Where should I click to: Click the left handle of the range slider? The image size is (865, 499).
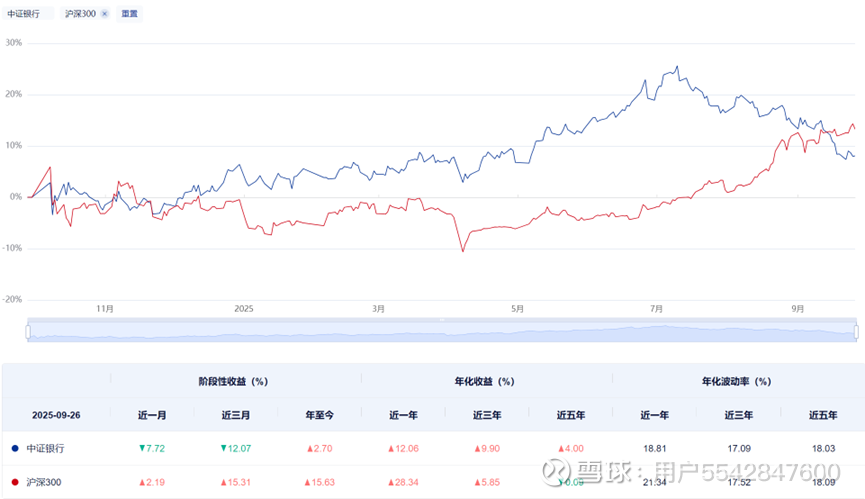click(x=28, y=332)
